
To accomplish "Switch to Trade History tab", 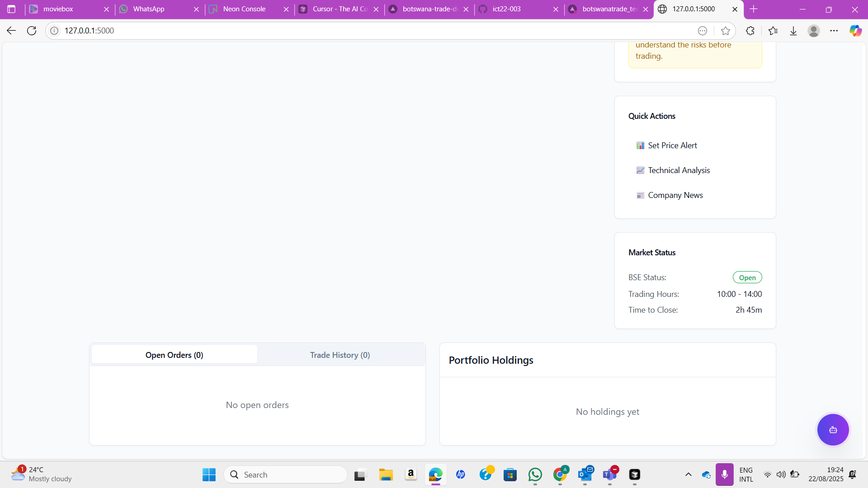I will click(x=340, y=355).
